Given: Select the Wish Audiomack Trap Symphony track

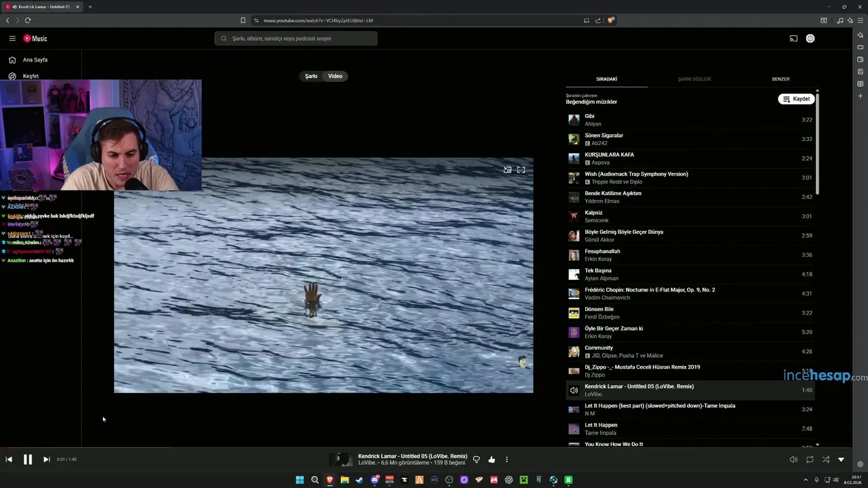Looking at the screenshot, I should click(x=690, y=178).
